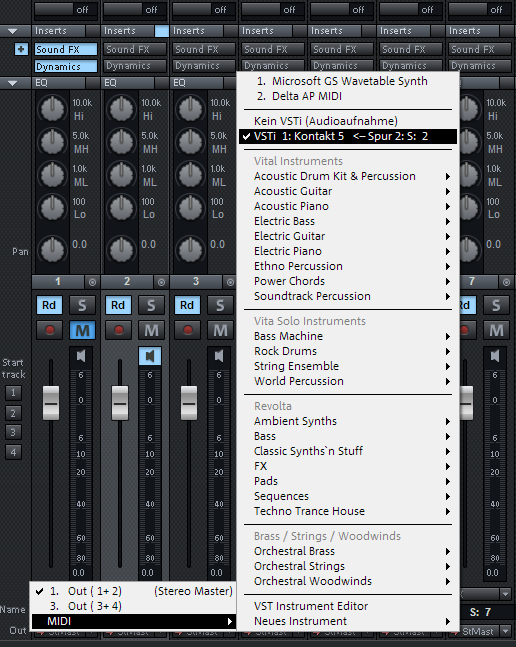Collapse the Inserts section triangle
Viewport: 516px width, 647px height.
13,31
